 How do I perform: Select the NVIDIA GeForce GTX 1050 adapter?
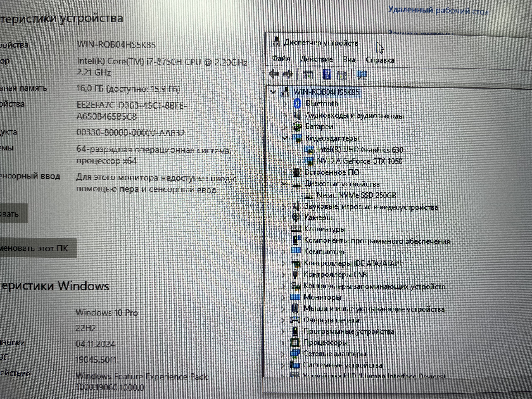pos(359,161)
